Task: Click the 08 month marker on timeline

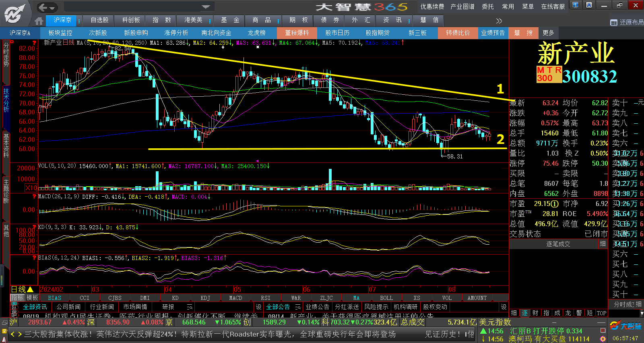Action: point(452,289)
